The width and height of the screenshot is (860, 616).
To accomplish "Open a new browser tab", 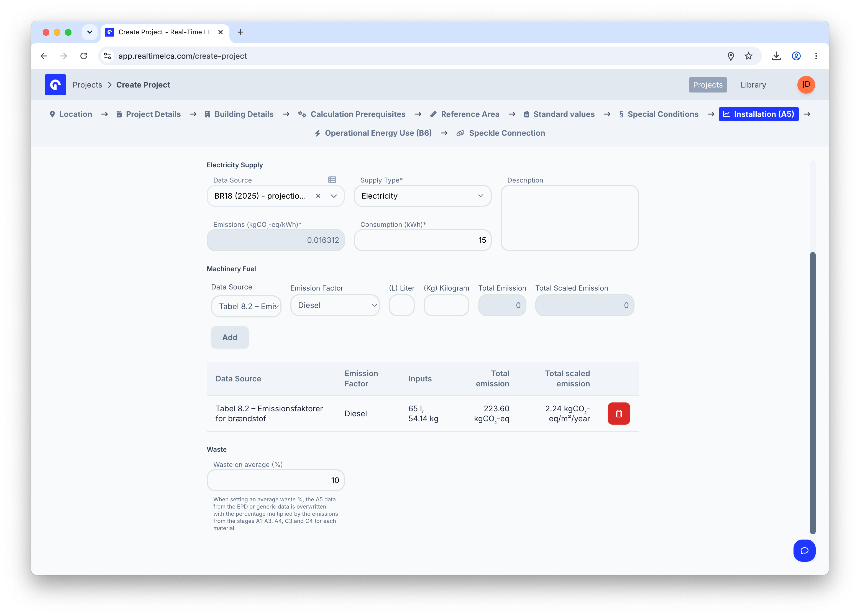I will pos(240,32).
